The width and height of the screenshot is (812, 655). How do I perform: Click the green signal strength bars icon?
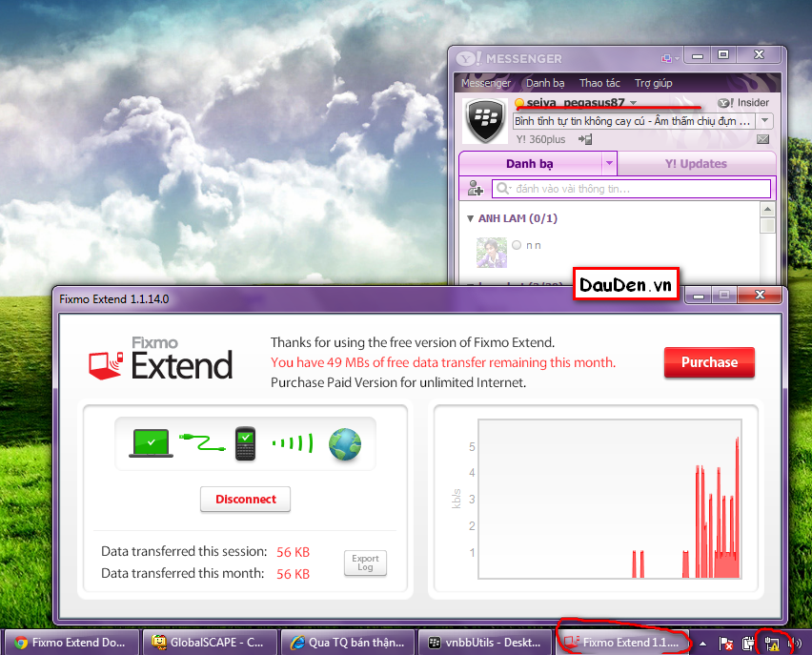(293, 443)
